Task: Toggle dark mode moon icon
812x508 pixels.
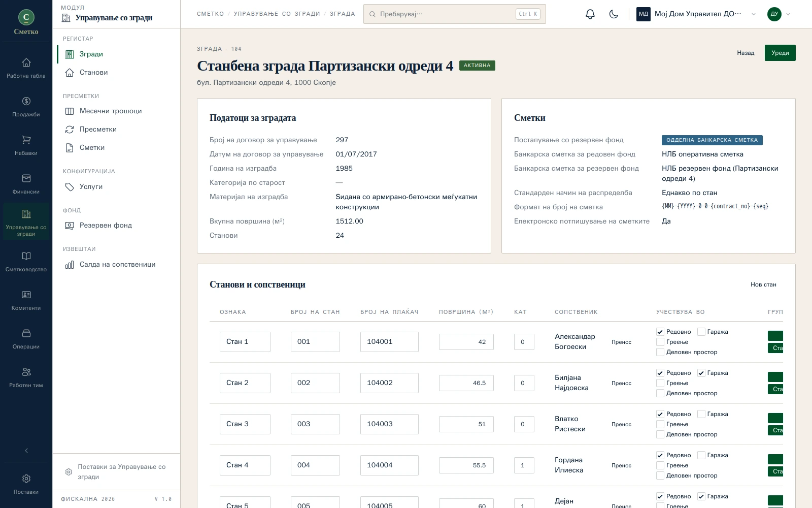Action: point(614,14)
